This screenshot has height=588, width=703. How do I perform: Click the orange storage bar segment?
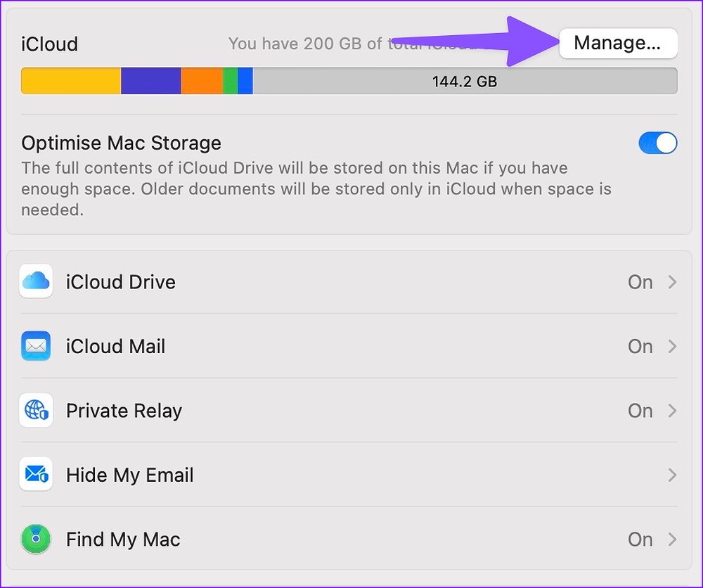pyautogui.click(x=202, y=82)
